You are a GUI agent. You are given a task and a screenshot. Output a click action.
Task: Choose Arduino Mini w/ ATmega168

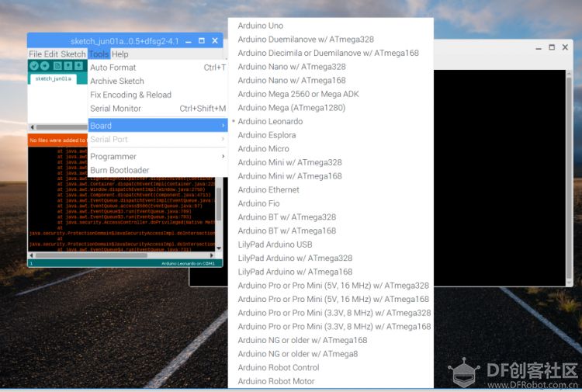(x=331, y=176)
